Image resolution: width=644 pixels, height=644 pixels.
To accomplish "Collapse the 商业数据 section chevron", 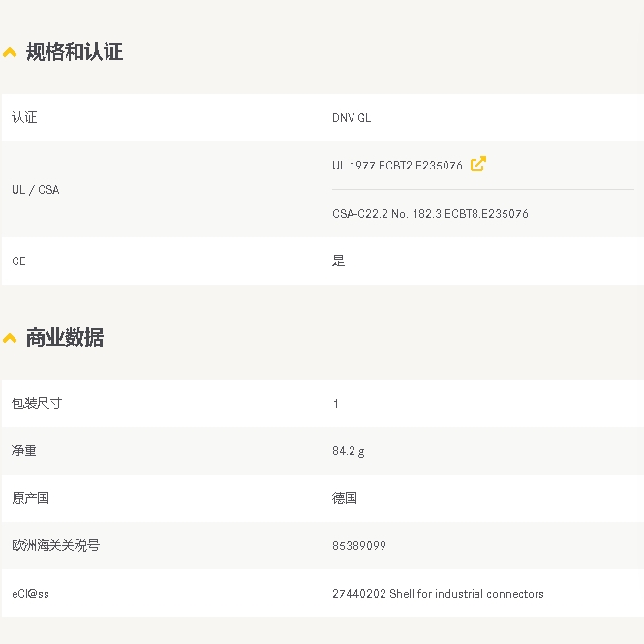I will [x=10, y=338].
